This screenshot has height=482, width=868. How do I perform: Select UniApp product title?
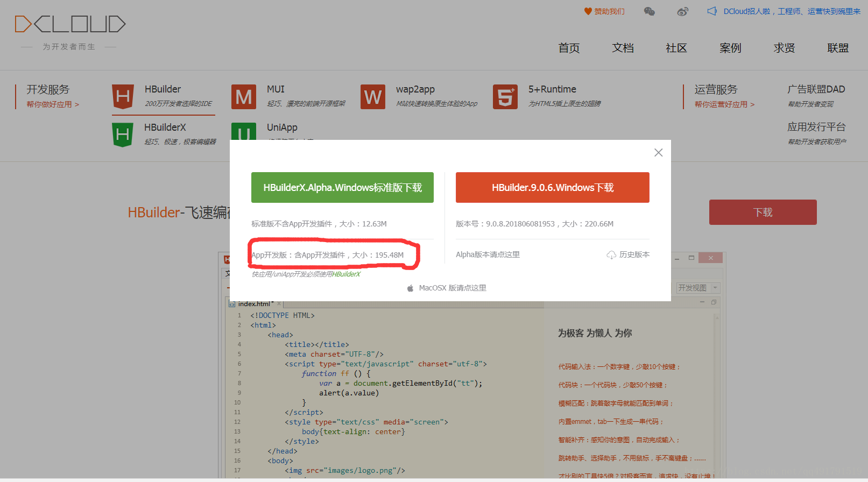(282, 127)
